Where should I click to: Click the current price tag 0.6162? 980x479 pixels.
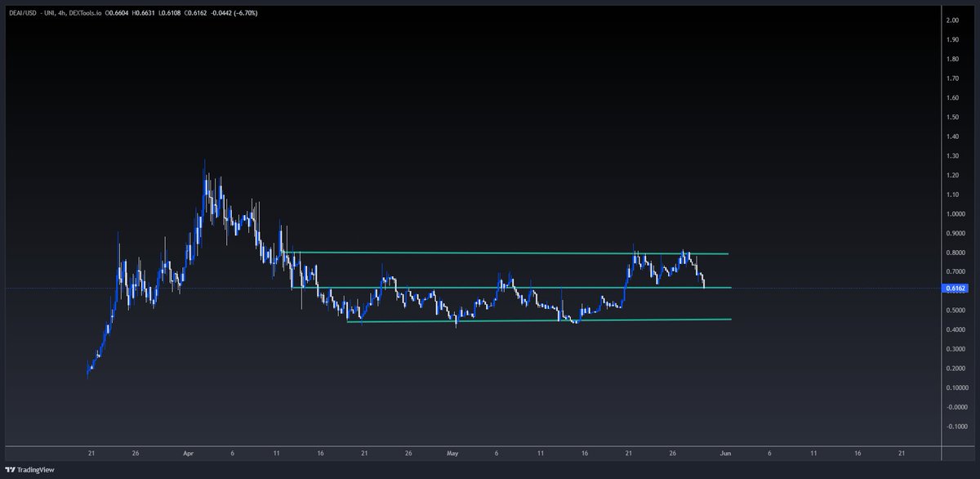[x=955, y=288]
